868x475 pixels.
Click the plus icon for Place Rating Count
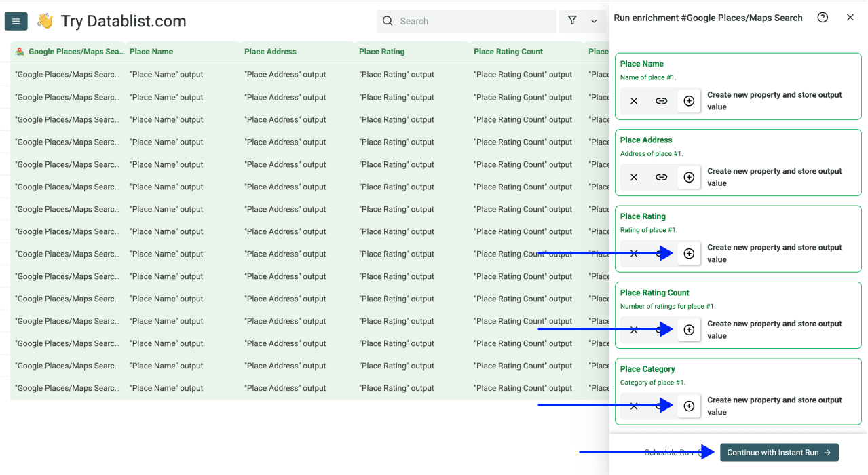pyautogui.click(x=689, y=330)
